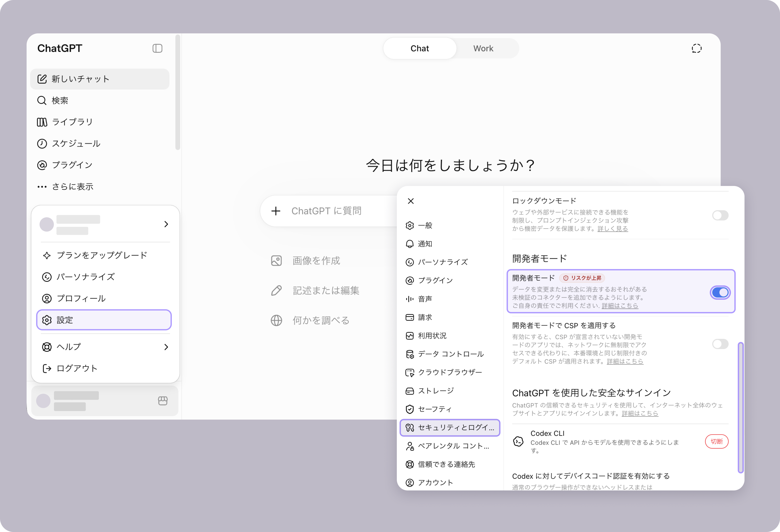Click the 一般 gear icon in settings

(x=410, y=226)
